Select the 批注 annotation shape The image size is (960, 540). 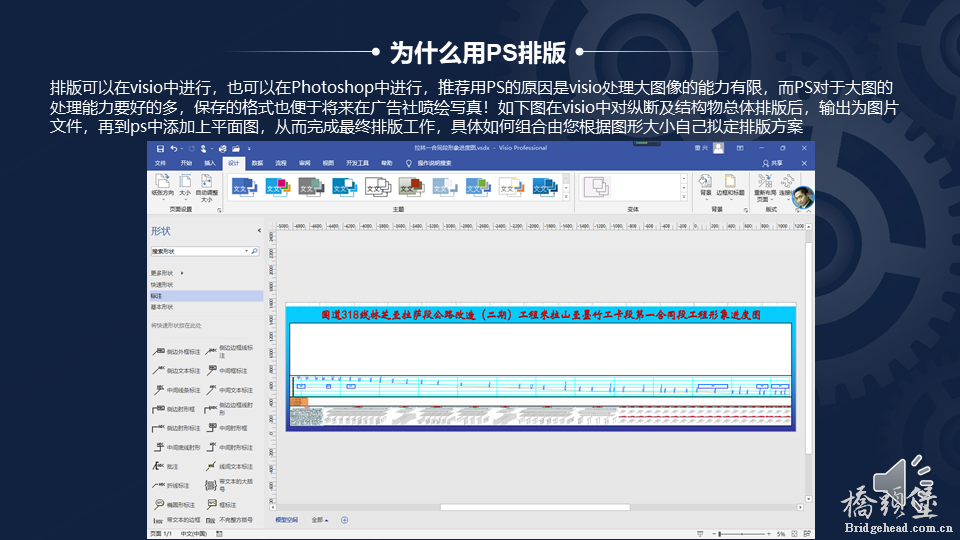tap(165, 466)
